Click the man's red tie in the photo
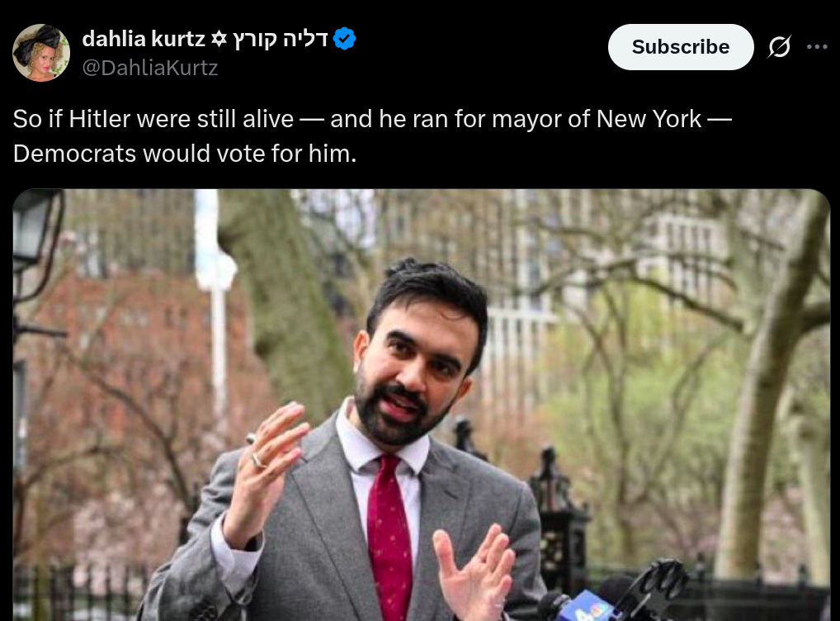The width and height of the screenshot is (840, 621). [x=390, y=536]
